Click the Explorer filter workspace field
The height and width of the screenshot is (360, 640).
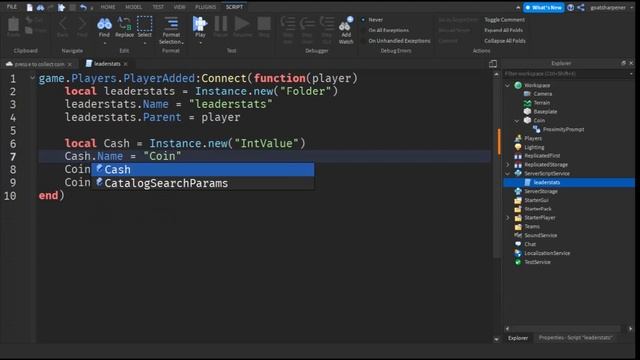click(x=567, y=74)
